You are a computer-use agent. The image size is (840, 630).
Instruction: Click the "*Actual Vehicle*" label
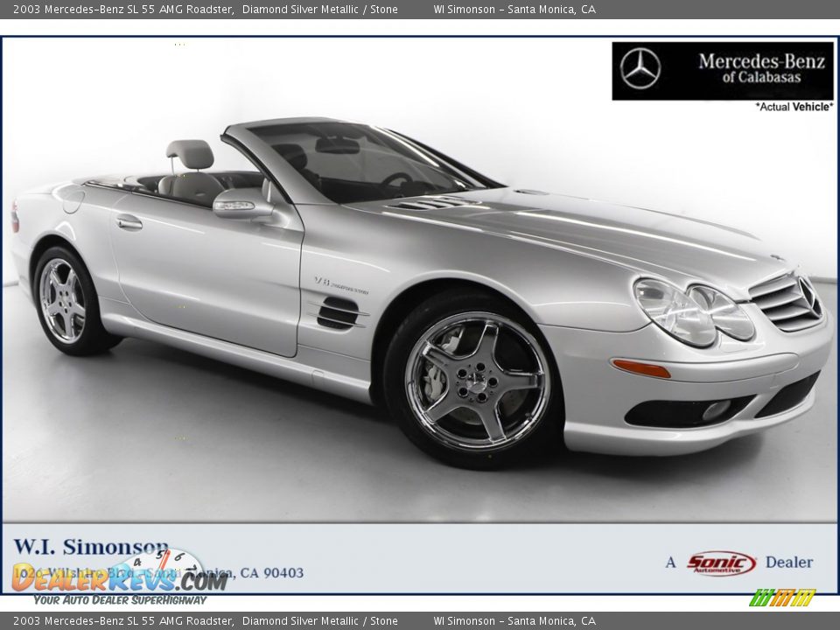coord(794,107)
